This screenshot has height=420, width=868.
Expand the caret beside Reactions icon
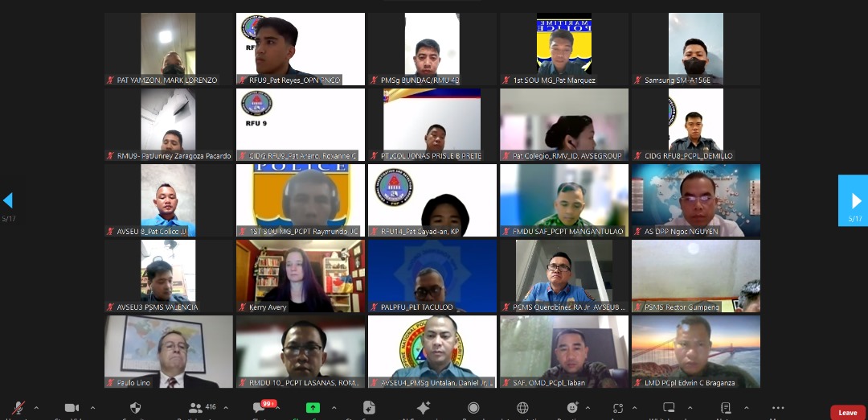click(588, 408)
